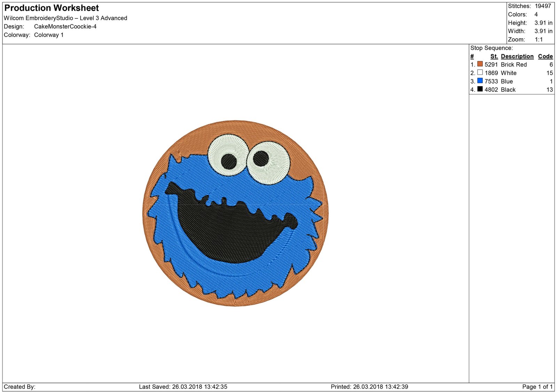Click the 'Width:' label in the header

517,31
